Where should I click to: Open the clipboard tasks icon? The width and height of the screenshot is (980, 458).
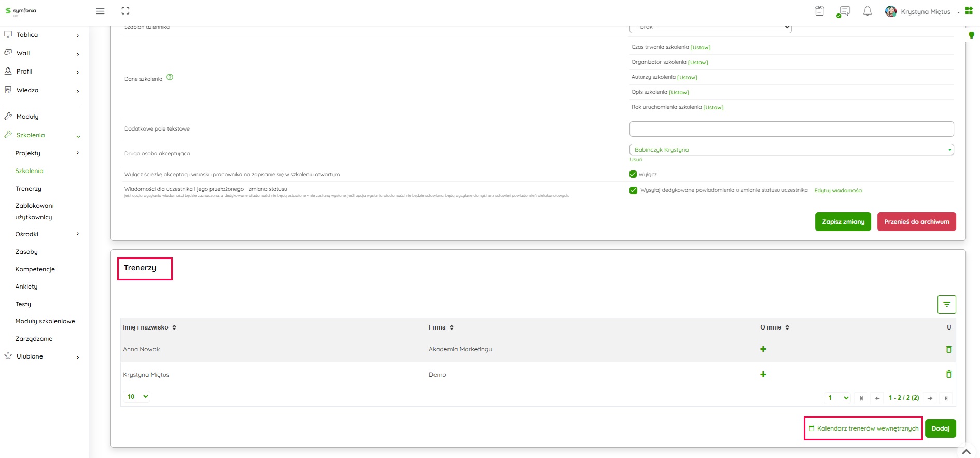click(x=820, y=11)
